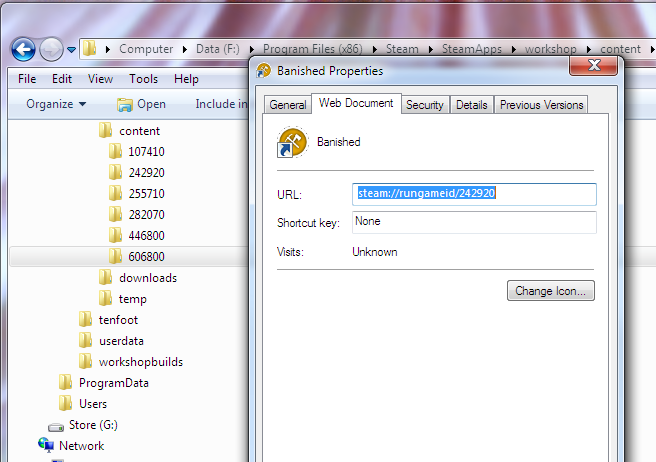Click folder icon next to workshopbuilds
Image resolution: width=656 pixels, height=462 pixels.
(85, 361)
